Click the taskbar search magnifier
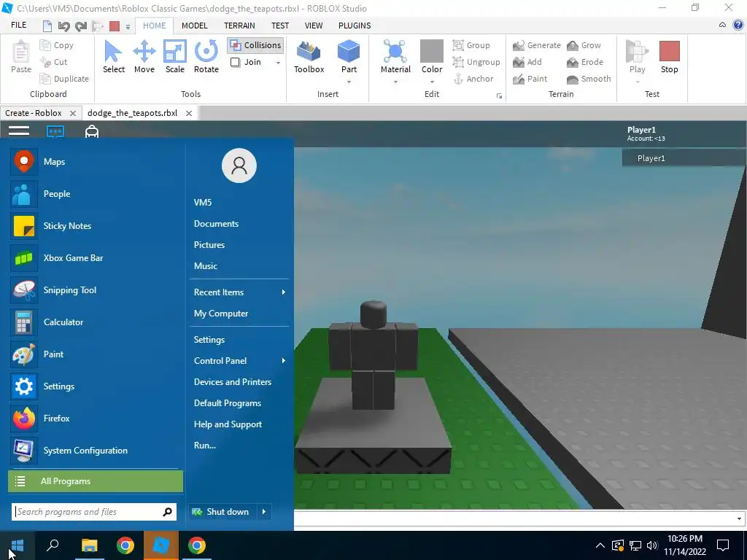Screen dimensions: 747x560 click(53, 545)
